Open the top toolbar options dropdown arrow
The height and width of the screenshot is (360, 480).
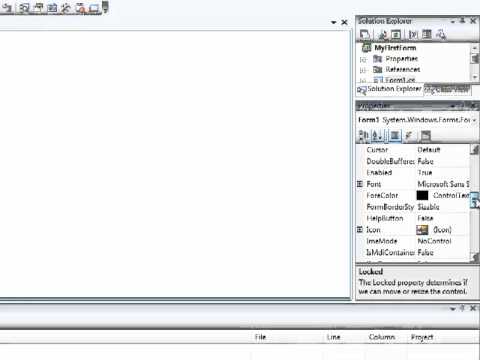[x=105, y=7]
